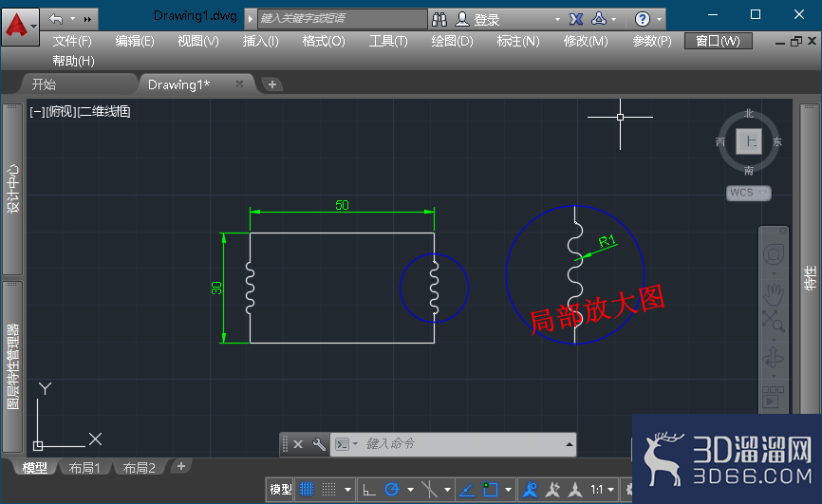Select the Pan hand tool
The width and height of the screenshot is (822, 504).
[x=774, y=294]
